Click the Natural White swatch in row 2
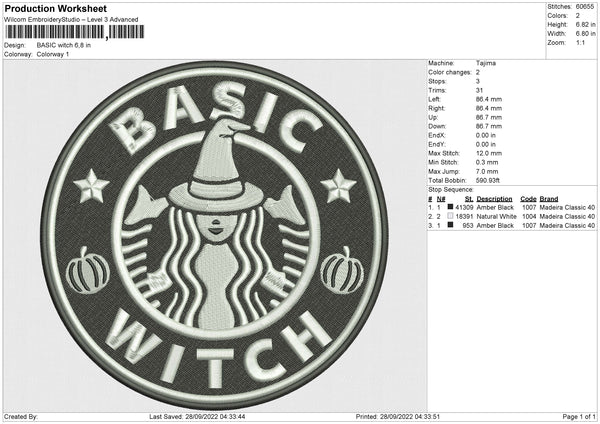This screenshot has height=424, width=600. click(x=450, y=216)
